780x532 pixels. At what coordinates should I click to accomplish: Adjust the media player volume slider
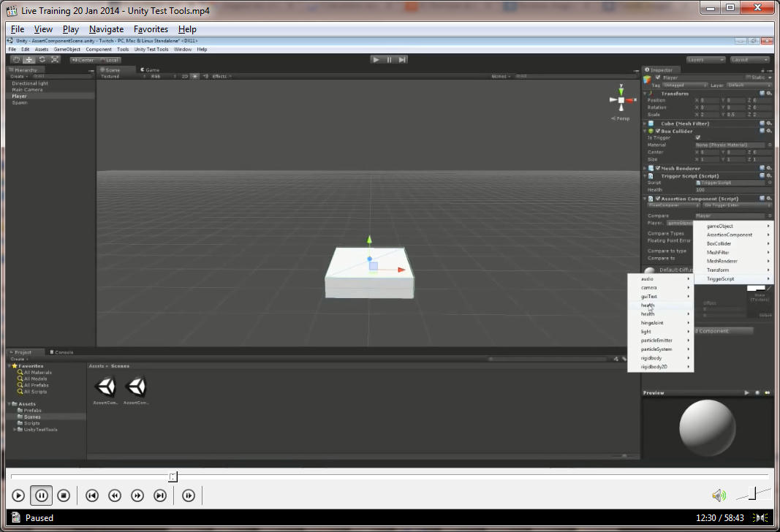[x=752, y=494]
